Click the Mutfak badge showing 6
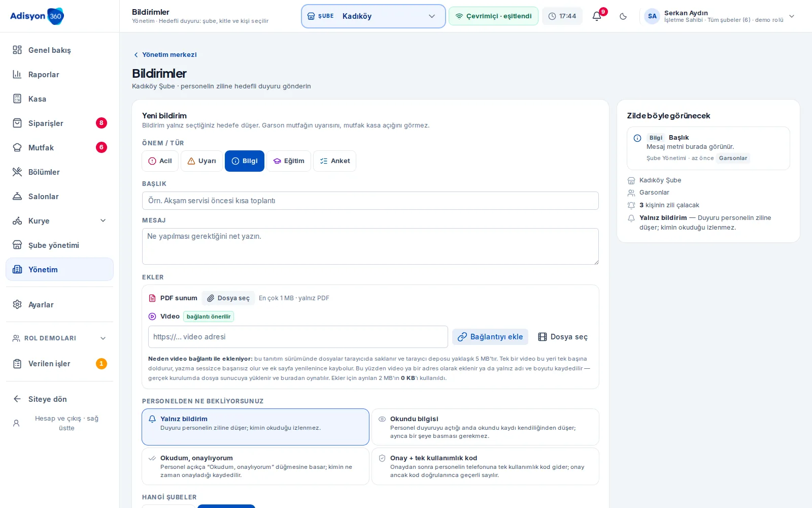Image resolution: width=812 pixels, height=508 pixels. 101,147
